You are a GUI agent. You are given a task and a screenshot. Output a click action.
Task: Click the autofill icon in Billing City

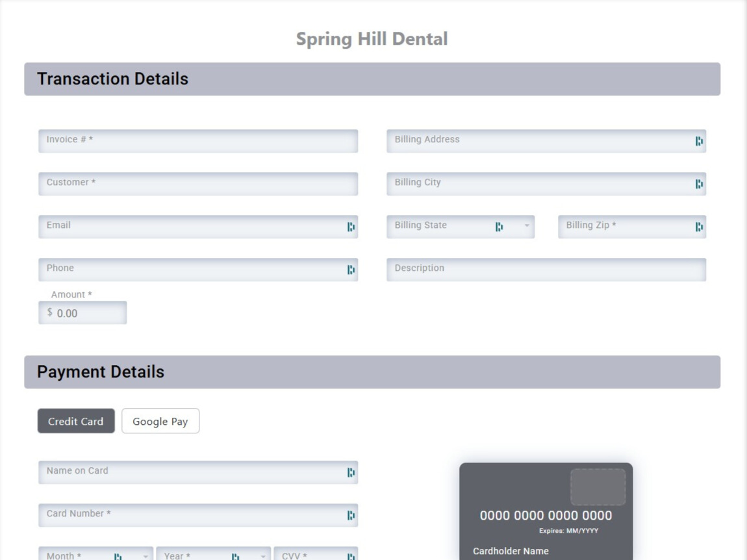coord(699,184)
